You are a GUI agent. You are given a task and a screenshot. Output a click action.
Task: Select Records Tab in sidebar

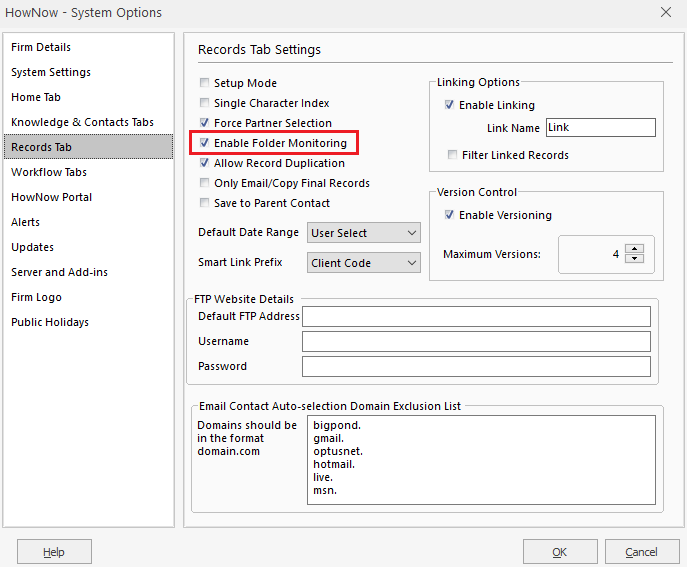[89, 147]
